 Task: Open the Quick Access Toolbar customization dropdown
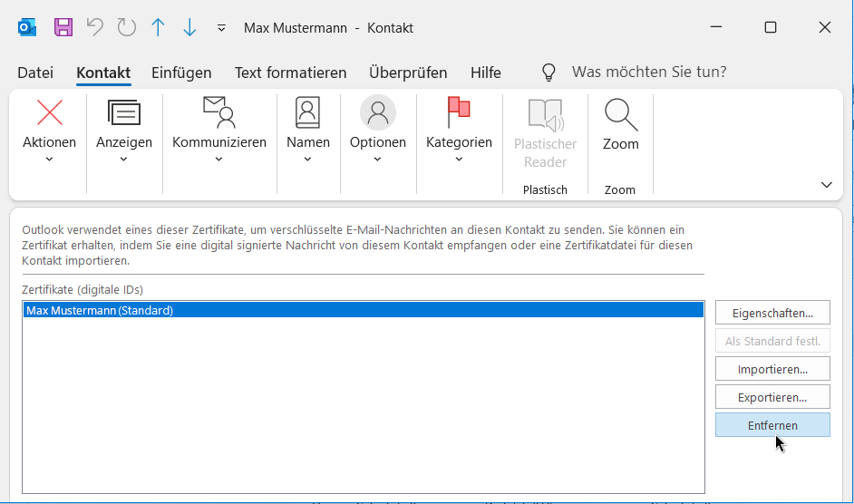pos(221,28)
